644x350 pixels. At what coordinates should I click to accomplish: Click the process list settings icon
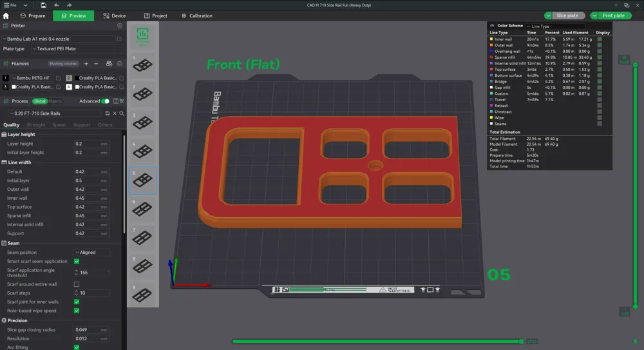coord(116,101)
